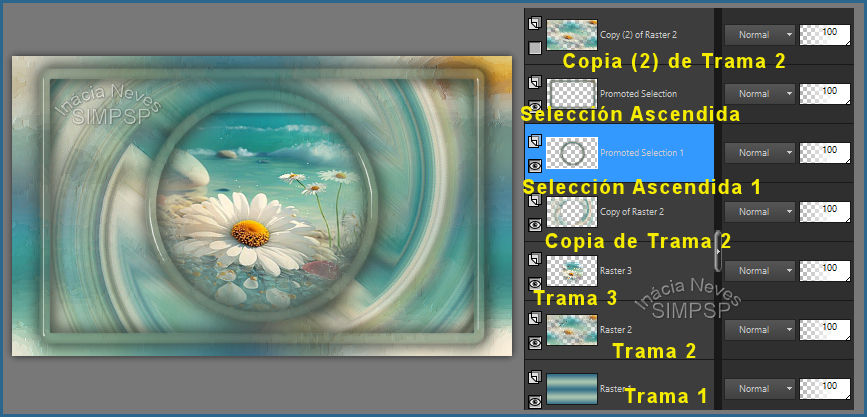Toggle visibility of the Raster 1 layer
This screenshot has height=417, width=867.
tap(535, 402)
